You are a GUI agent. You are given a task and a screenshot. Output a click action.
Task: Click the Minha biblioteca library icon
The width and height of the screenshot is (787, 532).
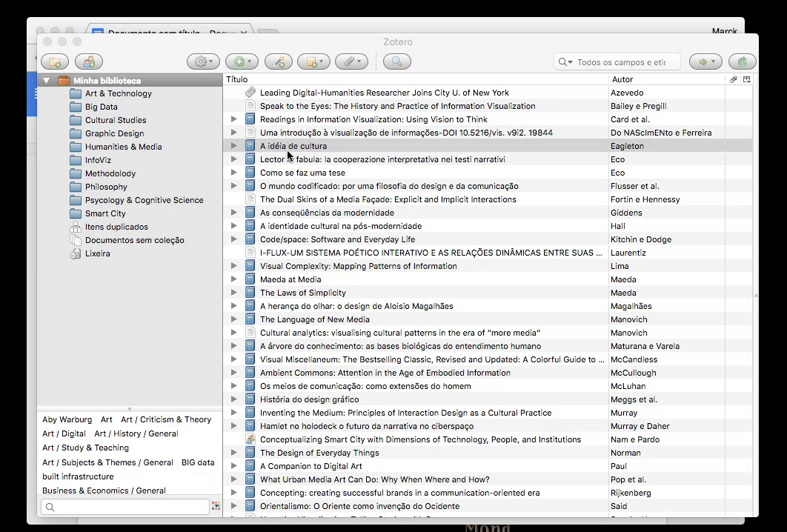[x=64, y=80]
